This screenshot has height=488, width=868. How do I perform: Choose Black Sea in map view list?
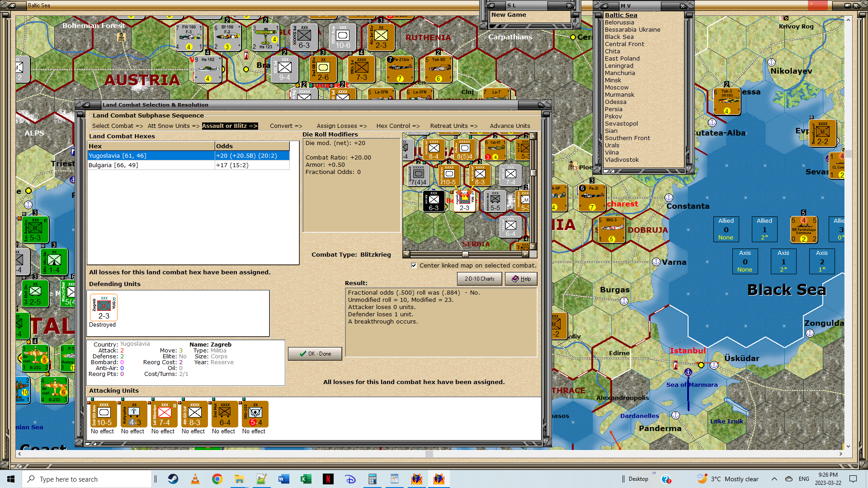click(x=619, y=37)
